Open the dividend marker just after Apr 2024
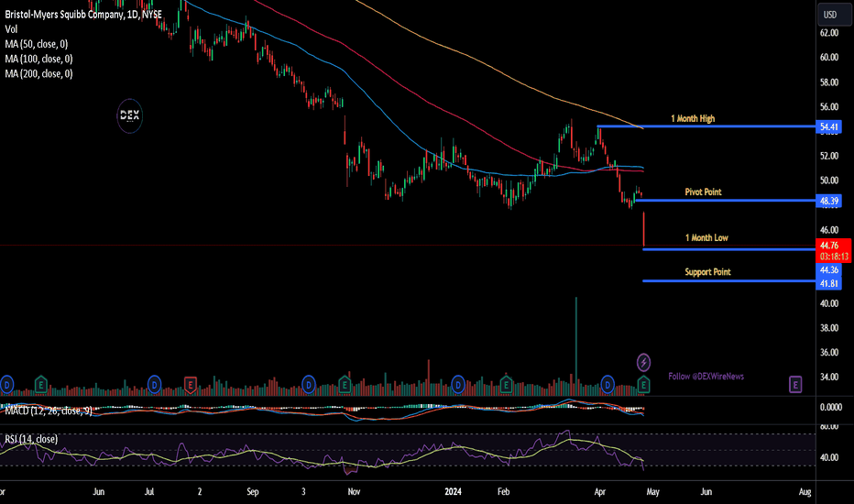Screen dimensions: 854x504 tap(608, 385)
